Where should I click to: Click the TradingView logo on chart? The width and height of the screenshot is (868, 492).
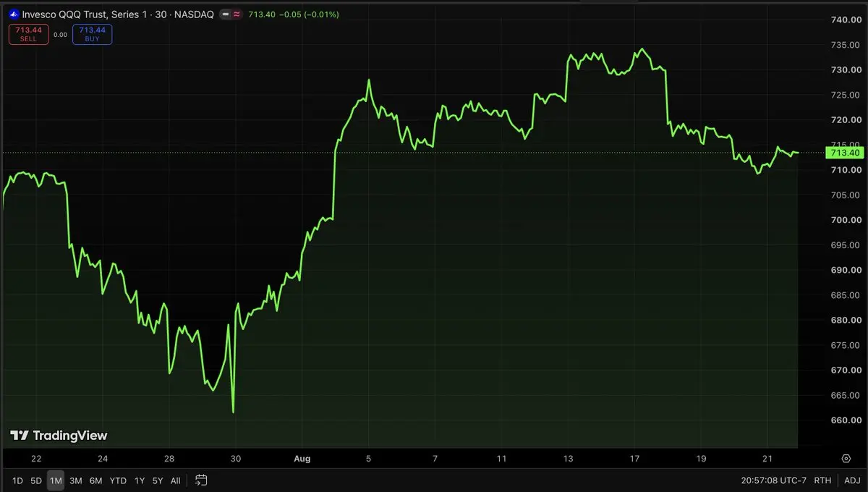click(59, 436)
